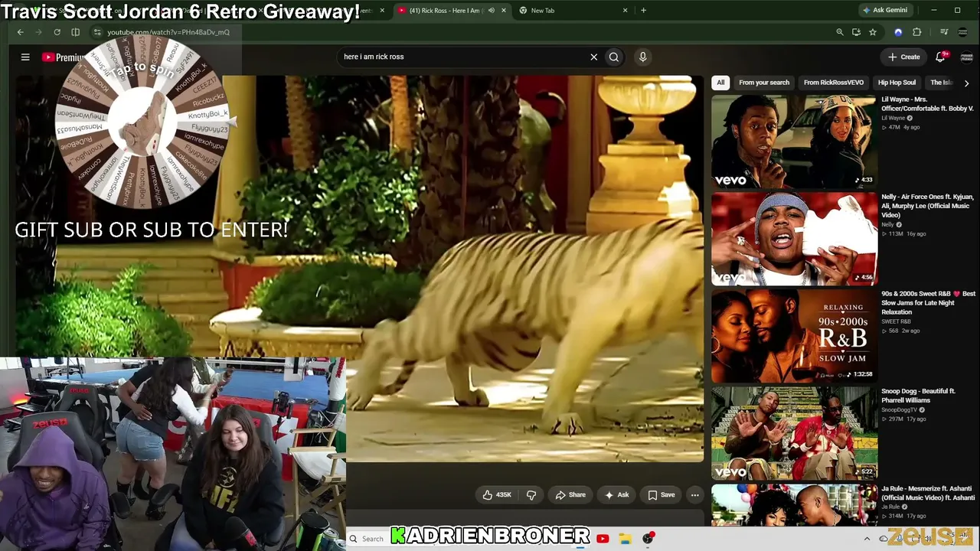Open File Explorer from the taskbar
The height and width of the screenshot is (551, 980).
pyautogui.click(x=625, y=539)
